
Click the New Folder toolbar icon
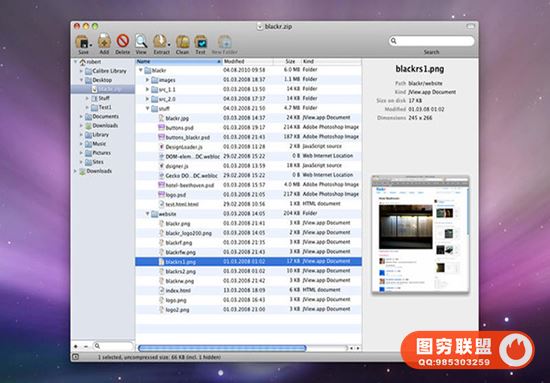(x=224, y=42)
